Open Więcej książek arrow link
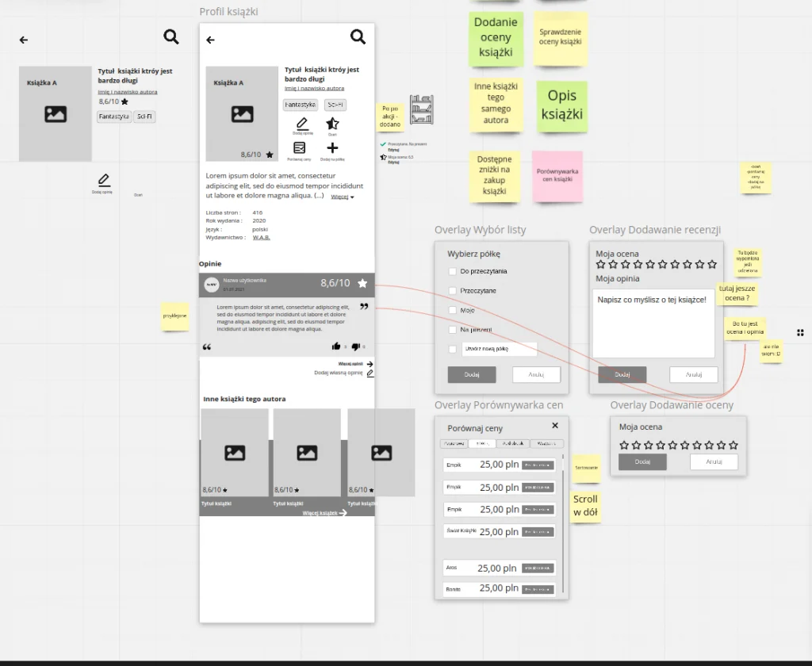812x666 pixels. tap(343, 513)
